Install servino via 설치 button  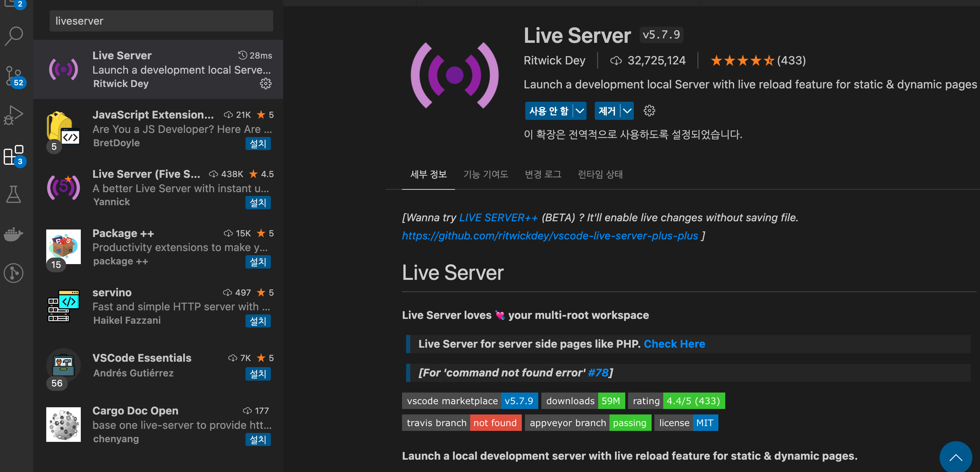[x=258, y=321]
